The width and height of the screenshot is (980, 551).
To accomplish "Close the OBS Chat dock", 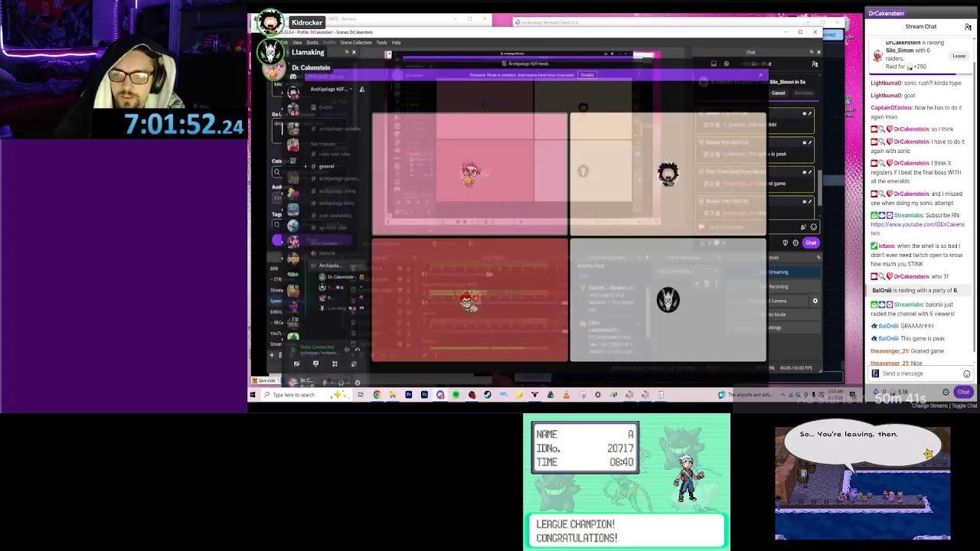I will (818, 52).
